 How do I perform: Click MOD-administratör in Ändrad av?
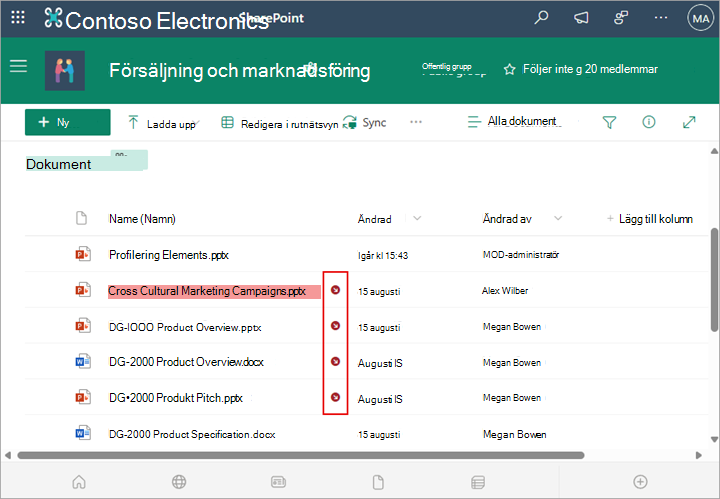521,255
